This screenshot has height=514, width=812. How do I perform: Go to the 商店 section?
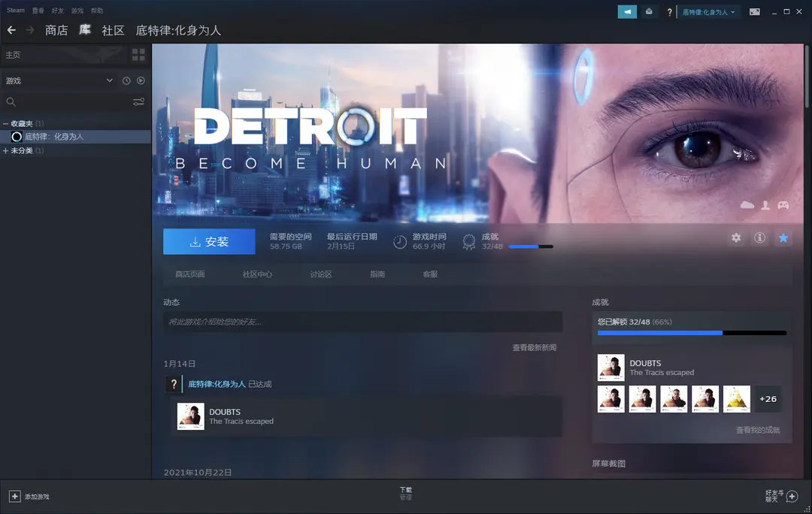coord(56,31)
